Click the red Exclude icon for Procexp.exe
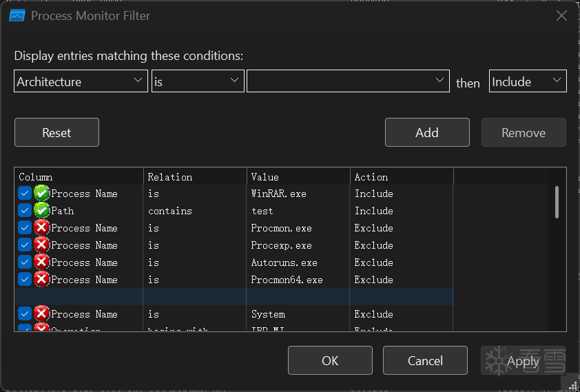Image resolution: width=580 pixels, height=392 pixels. tap(41, 245)
